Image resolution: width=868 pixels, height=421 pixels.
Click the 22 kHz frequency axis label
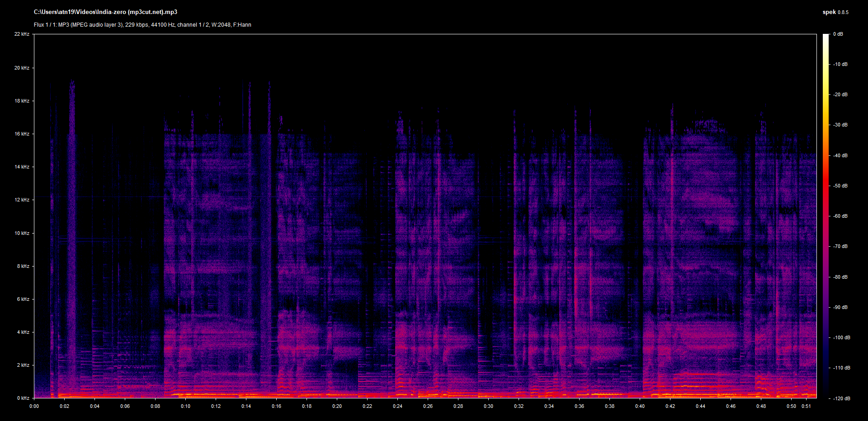[x=22, y=34]
